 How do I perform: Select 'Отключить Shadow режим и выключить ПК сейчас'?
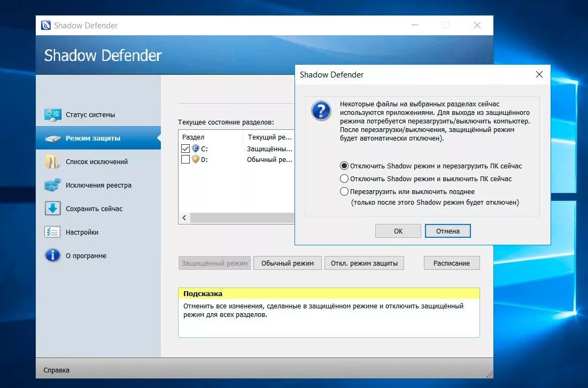tap(345, 179)
